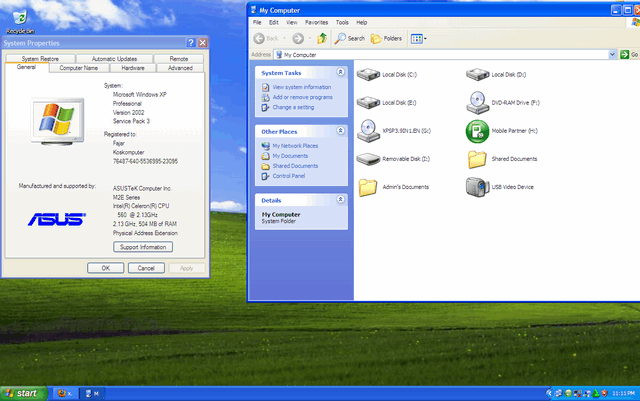Open Local Disk (D:) drive icon
Image resolution: width=640 pixels, height=401 pixels.
coord(478,75)
